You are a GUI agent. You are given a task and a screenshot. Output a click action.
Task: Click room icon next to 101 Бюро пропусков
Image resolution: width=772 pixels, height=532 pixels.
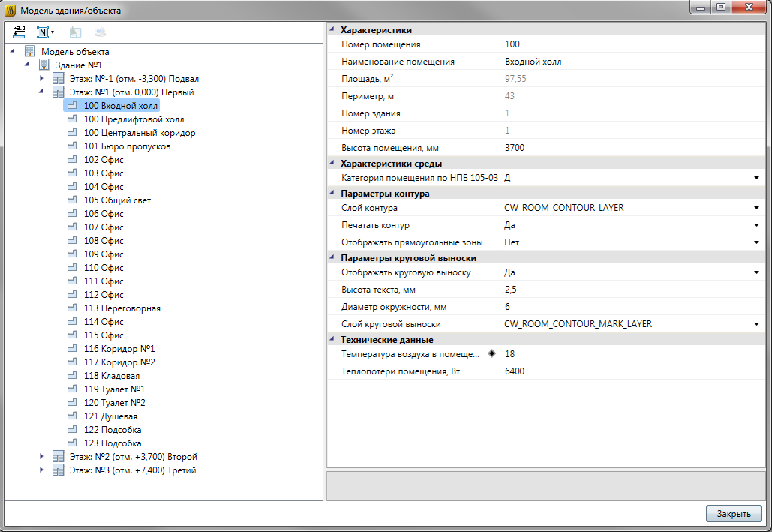[x=72, y=146]
